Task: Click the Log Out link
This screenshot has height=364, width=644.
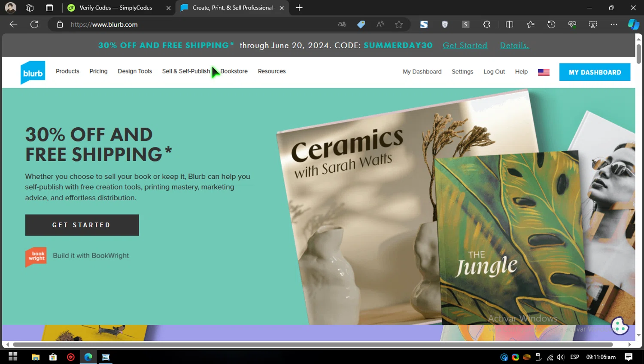Action: pos(494,72)
